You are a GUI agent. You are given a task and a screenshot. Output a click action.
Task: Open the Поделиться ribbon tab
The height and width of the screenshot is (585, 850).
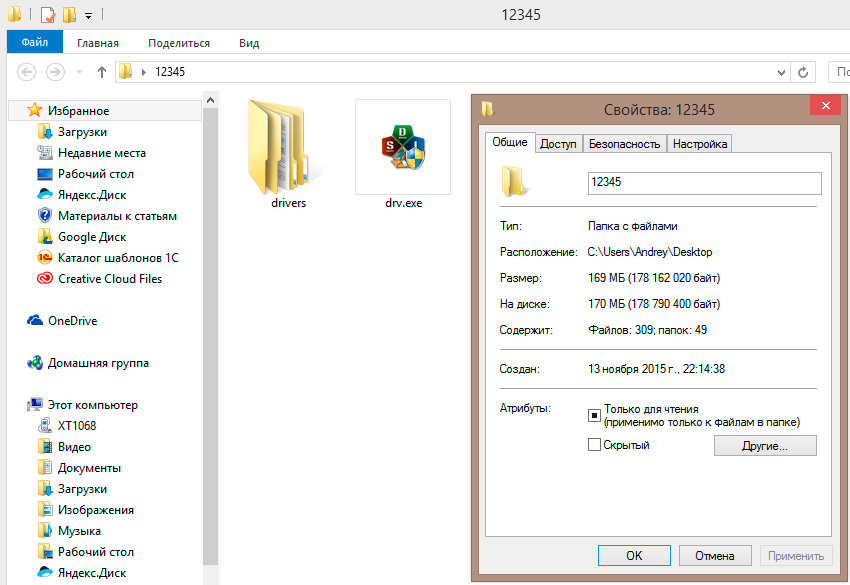coord(179,43)
